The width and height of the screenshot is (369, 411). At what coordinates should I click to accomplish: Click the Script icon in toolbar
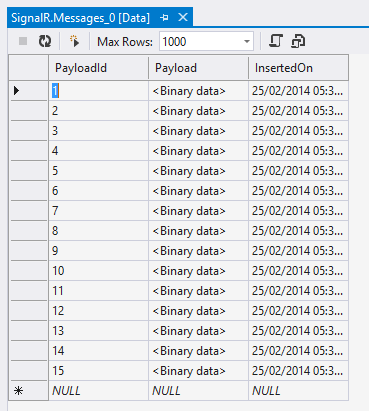(276, 41)
